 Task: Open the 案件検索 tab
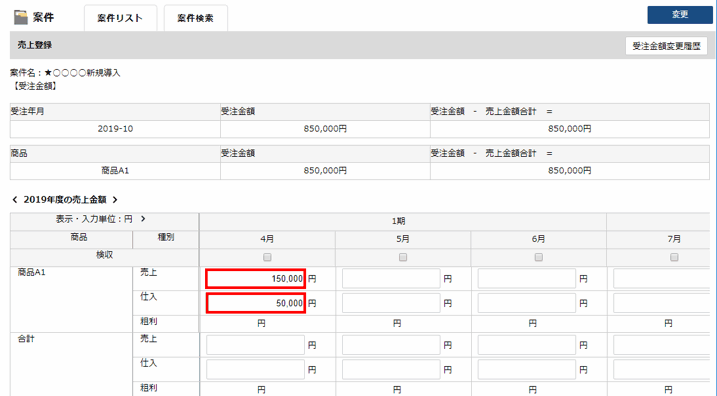coord(195,18)
